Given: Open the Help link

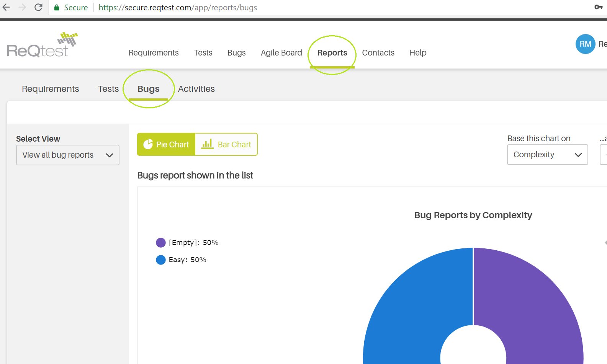Looking at the screenshot, I should click(418, 53).
